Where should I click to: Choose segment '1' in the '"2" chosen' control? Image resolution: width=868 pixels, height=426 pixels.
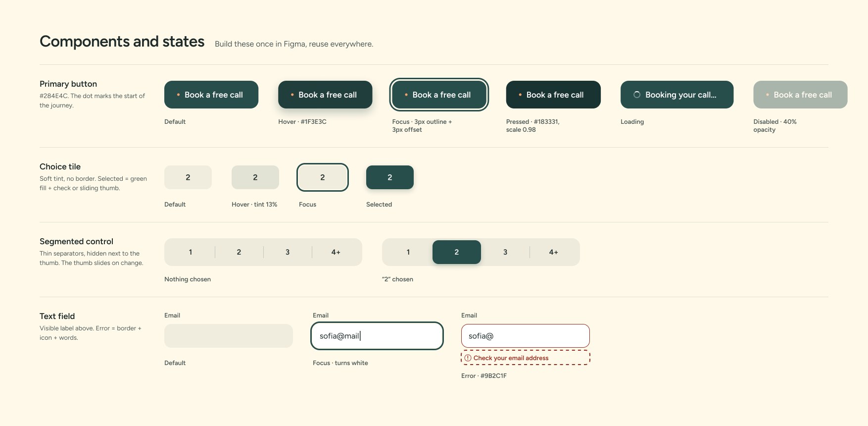pos(408,252)
